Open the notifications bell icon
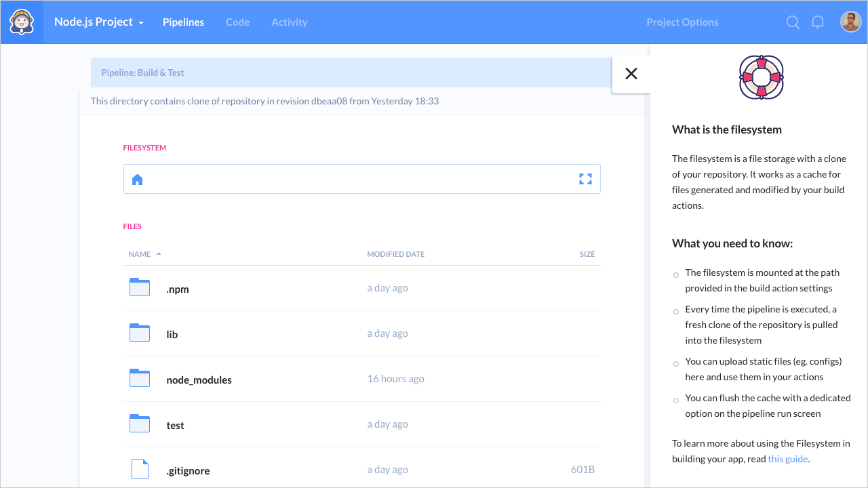The height and width of the screenshot is (488, 868). tap(818, 22)
